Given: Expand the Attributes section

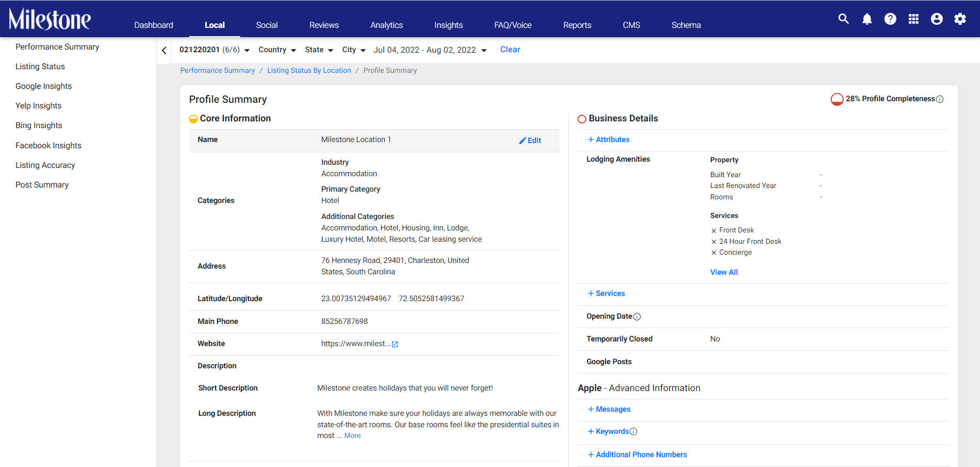Looking at the screenshot, I should point(609,139).
